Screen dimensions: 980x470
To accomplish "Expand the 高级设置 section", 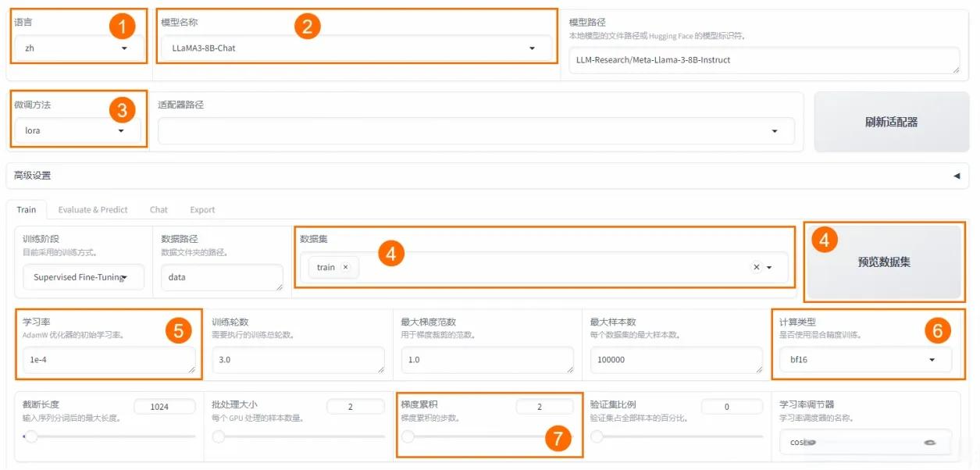I will pyautogui.click(x=487, y=176).
